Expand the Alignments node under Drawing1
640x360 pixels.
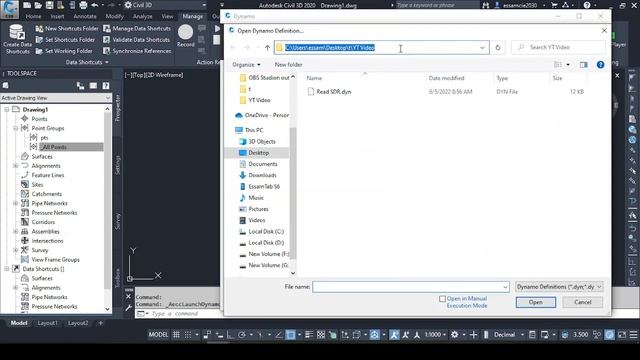(x=16, y=166)
